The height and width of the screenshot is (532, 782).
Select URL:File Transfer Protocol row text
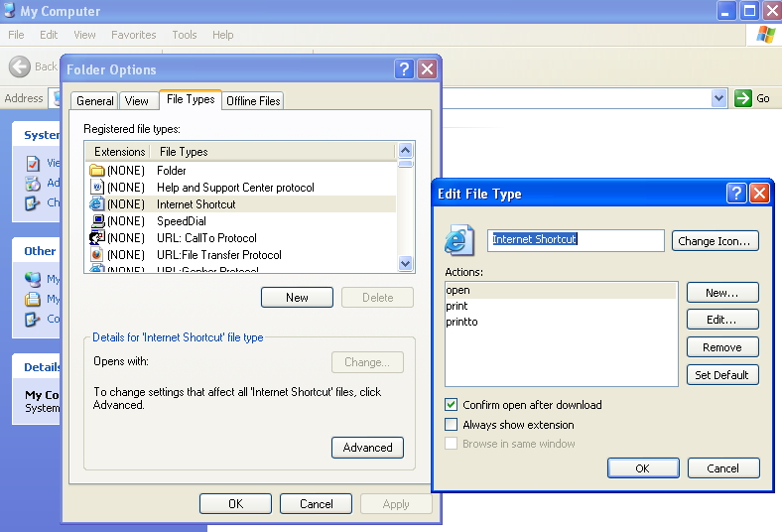[219, 255]
